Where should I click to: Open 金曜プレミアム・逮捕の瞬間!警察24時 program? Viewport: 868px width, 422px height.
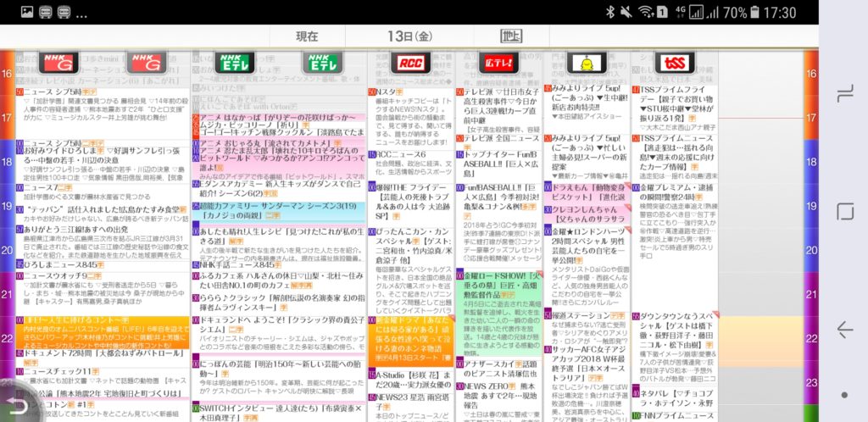click(674, 221)
